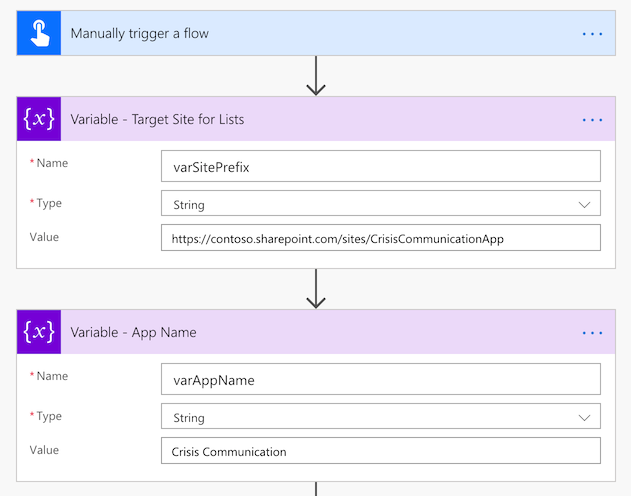
Task: Open the 'Manually trigger a flow' ellipsis menu
Action: pos(592,33)
